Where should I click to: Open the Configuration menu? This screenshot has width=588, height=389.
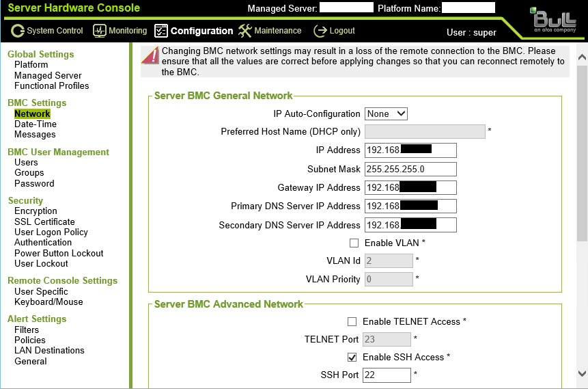click(x=201, y=31)
